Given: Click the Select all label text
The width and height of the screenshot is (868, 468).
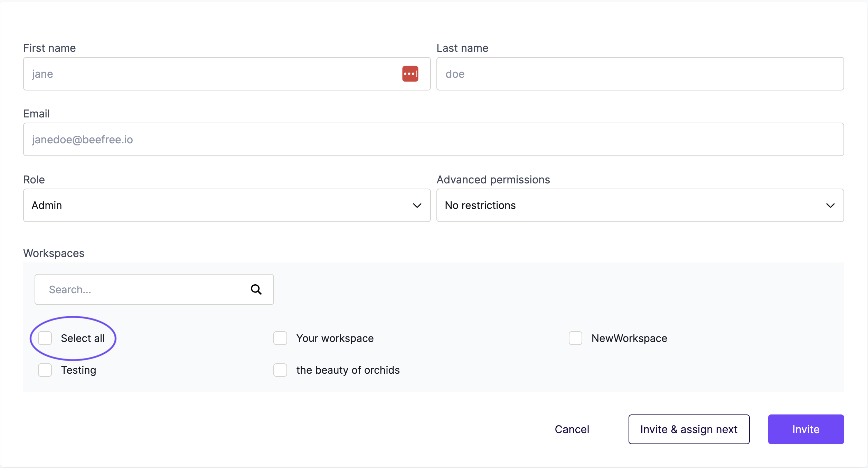Looking at the screenshot, I should tap(83, 338).
